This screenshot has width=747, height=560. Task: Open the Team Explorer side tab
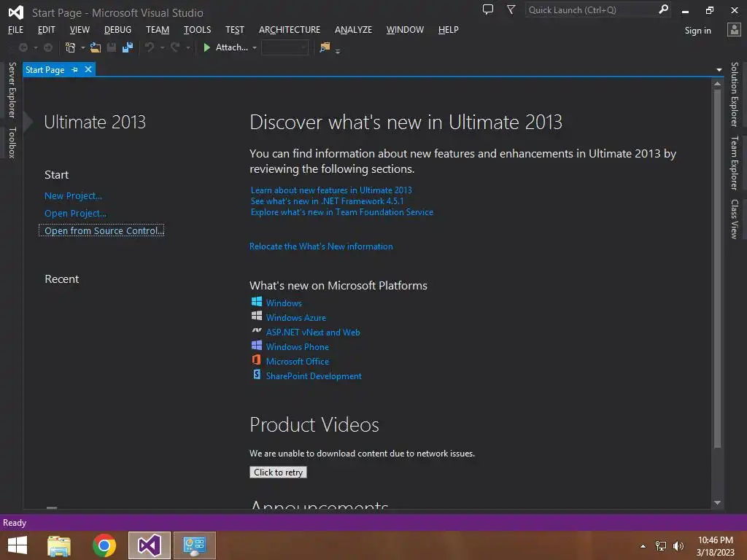tap(735, 163)
